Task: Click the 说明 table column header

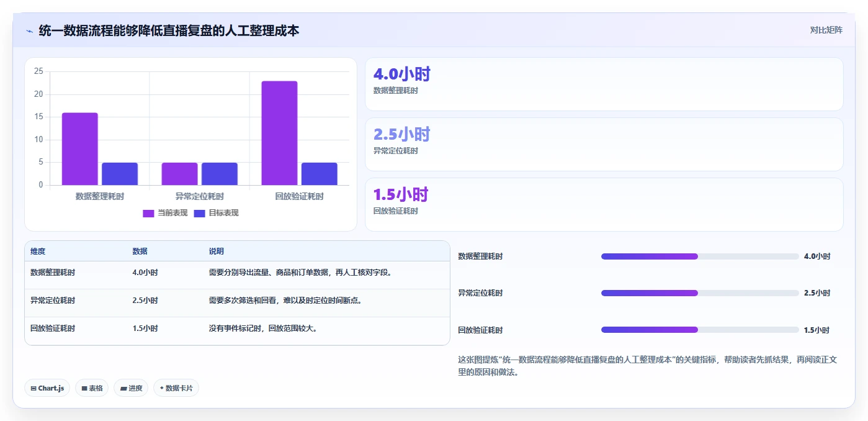Action: pos(217,251)
